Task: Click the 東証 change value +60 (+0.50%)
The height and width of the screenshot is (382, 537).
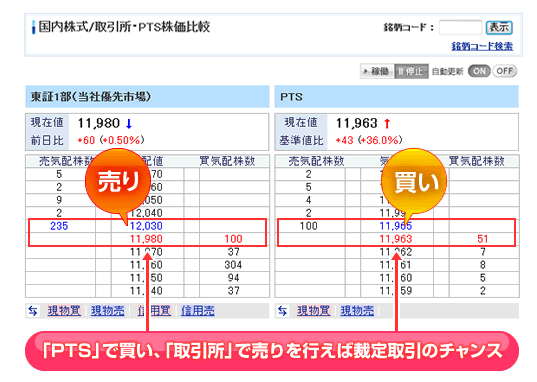Action: [x=111, y=140]
